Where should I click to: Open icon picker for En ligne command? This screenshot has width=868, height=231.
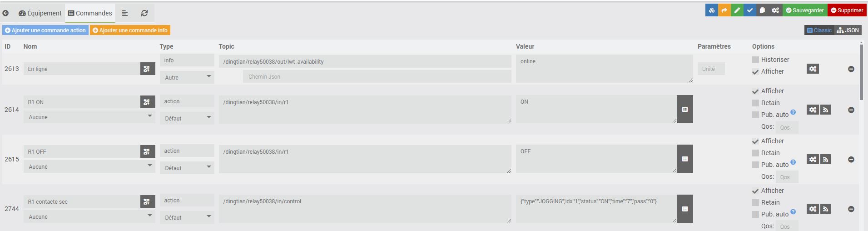(x=148, y=69)
